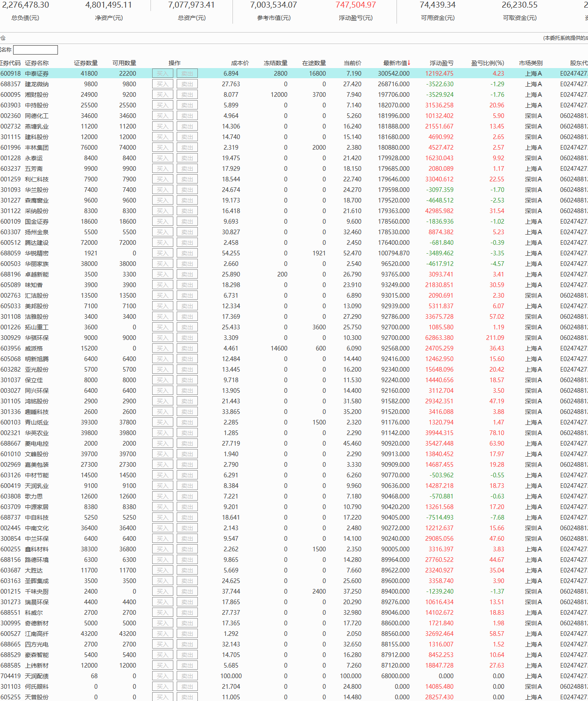
Task: Click 买入 button for 永泰运
Action: [x=163, y=158]
